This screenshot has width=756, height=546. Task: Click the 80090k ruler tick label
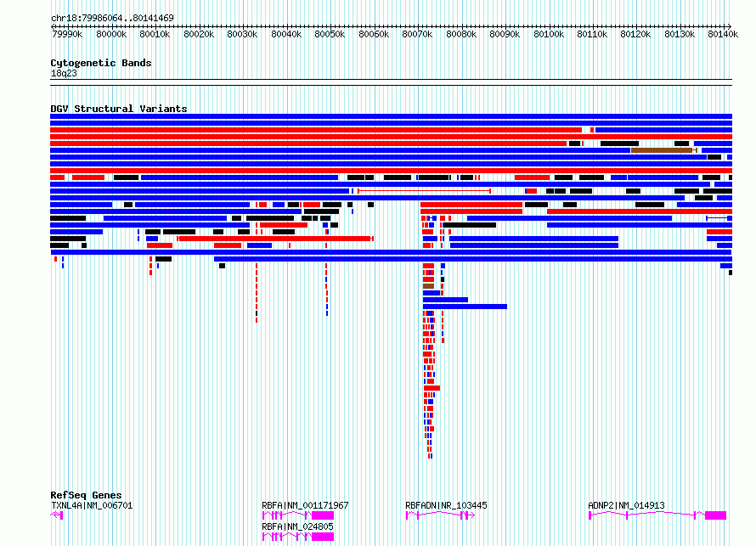click(x=505, y=34)
